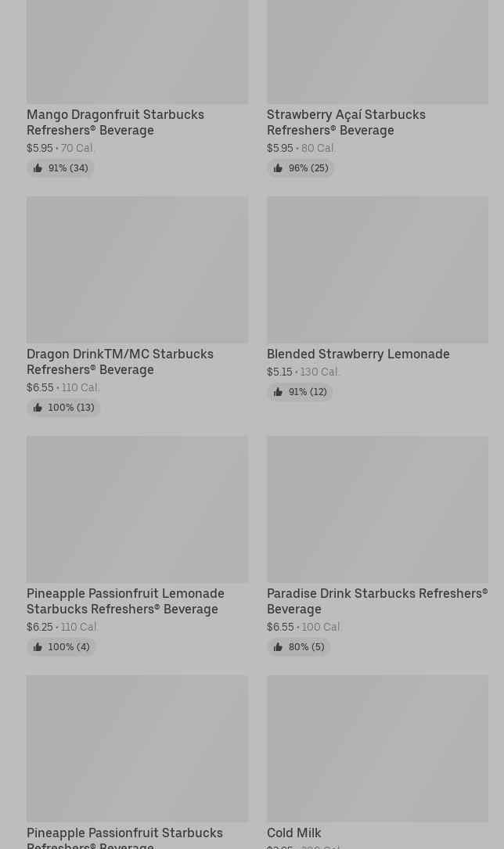
Task: Open Paradise Drink Starbucks Refreshers title
Action: coord(377,601)
